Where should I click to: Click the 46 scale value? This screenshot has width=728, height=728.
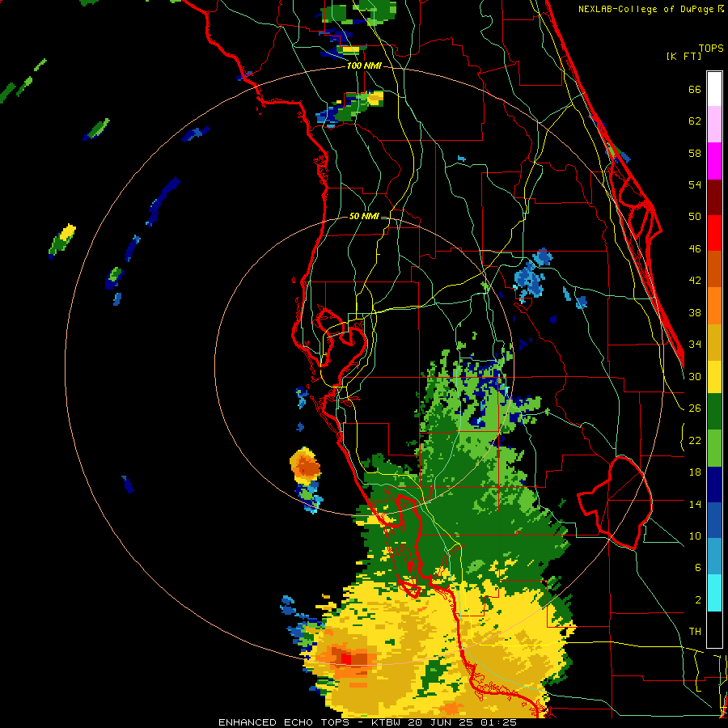[x=695, y=249]
